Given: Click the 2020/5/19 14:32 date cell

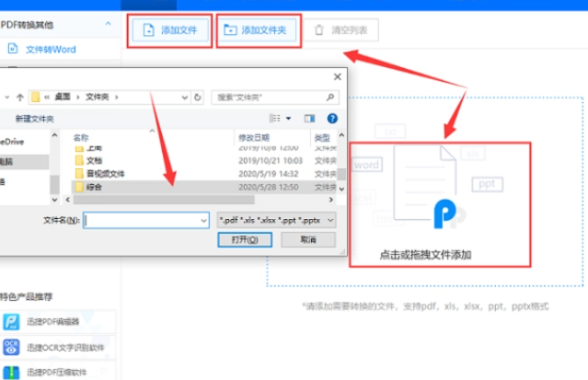Looking at the screenshot, I should [269, 174].
